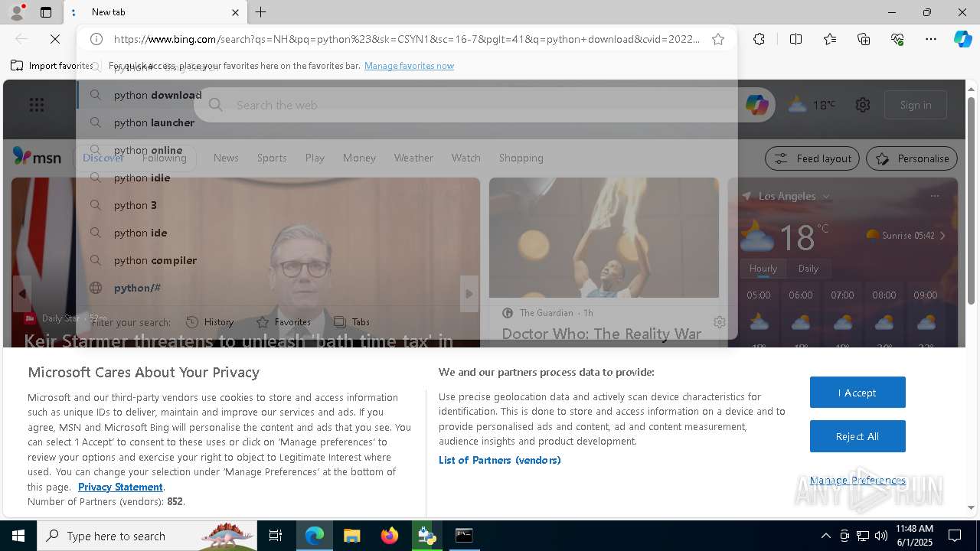
Task: Open the Doctor Who article thumbnail
Action: [x=604, y=238]
